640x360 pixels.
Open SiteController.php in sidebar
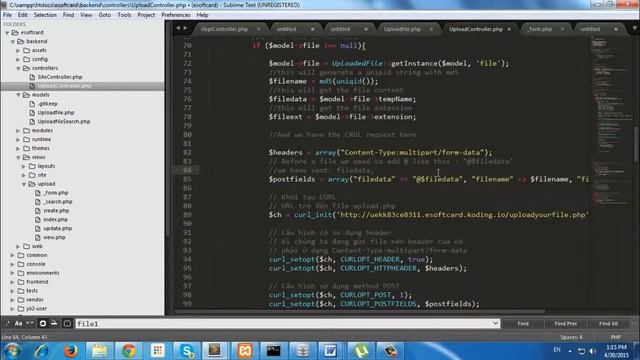tap(60, 77)
